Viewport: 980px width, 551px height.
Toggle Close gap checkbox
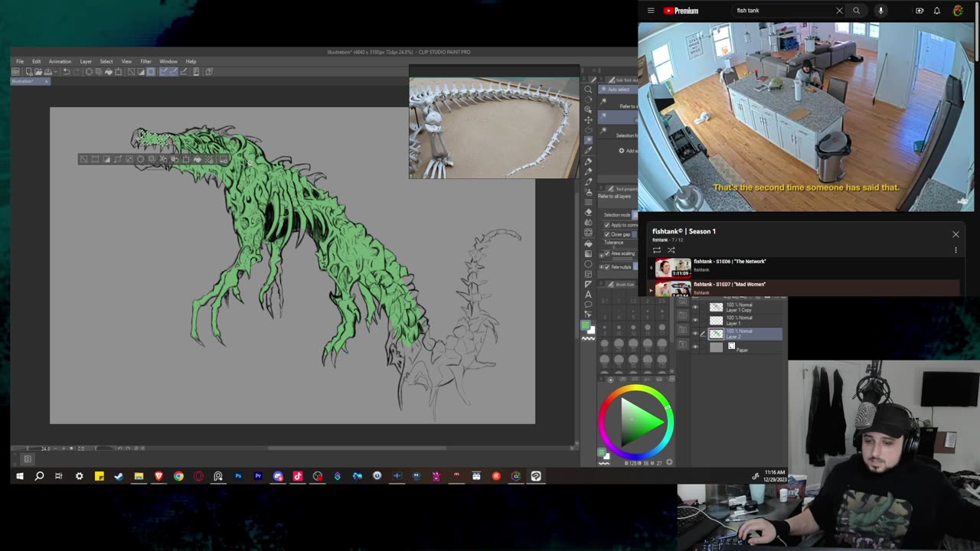click(x=607, y=234)
